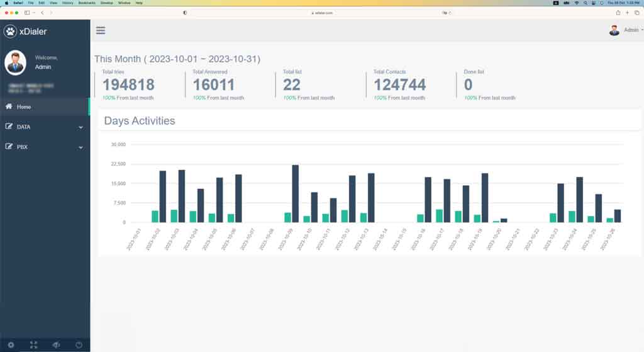Click the DATA edit icon in the sidebar
644x352 pixels.
[9, 126]
